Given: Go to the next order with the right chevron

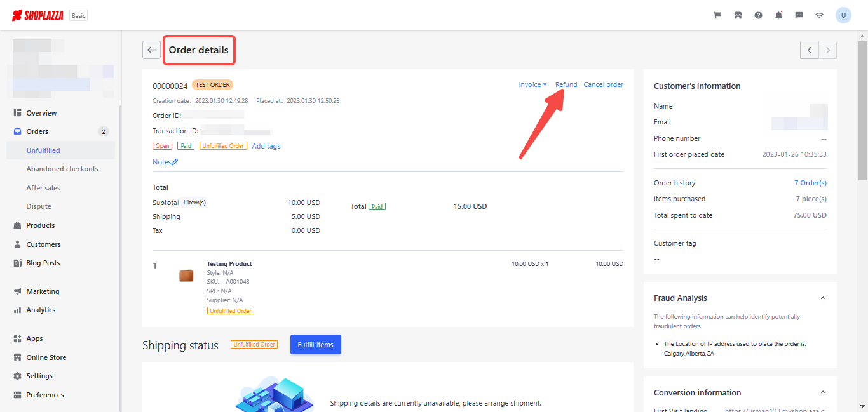Looking at the screenshot, I should point(827,50).
